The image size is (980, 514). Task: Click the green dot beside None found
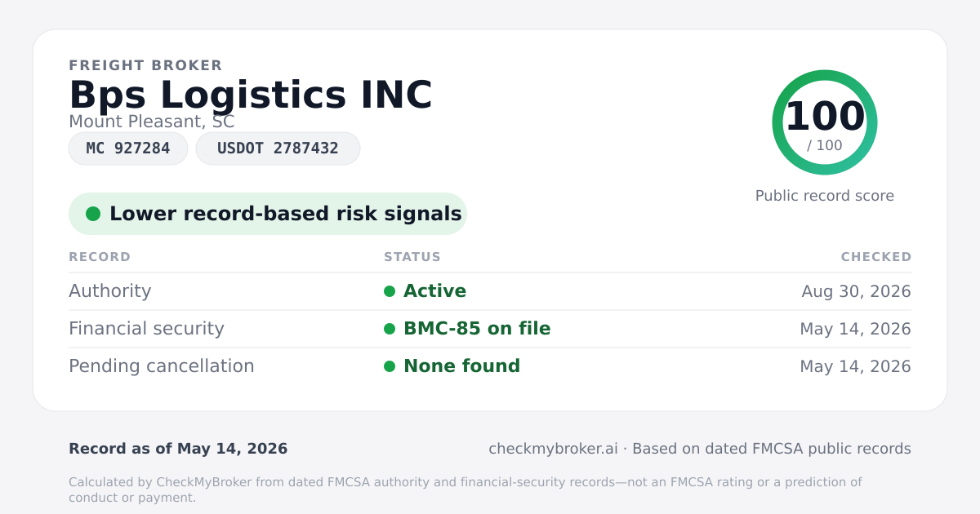[x=390, y=366]
